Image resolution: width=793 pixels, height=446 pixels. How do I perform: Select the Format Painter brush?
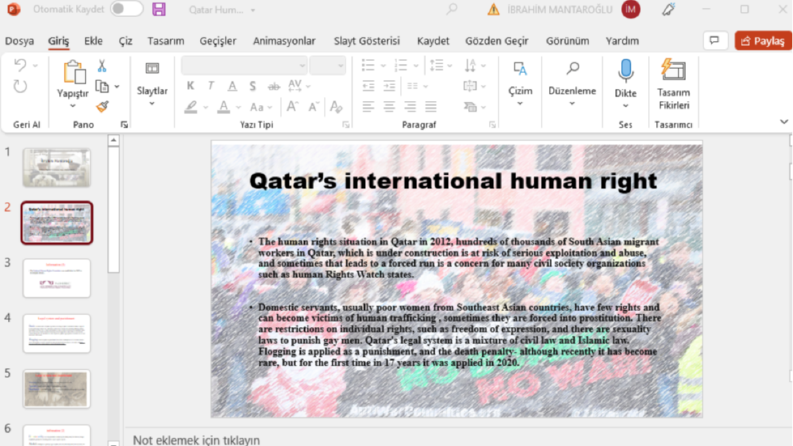(x=102, y=106)
